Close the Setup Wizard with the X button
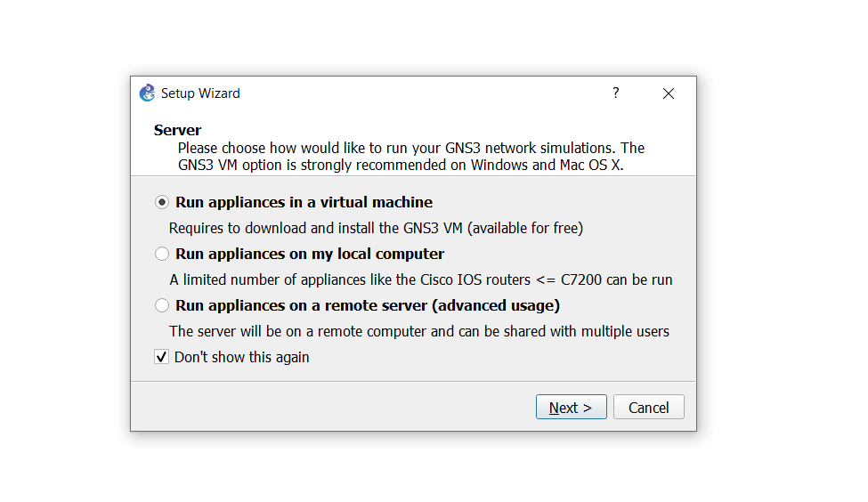868x502 pixels. (x=669, y=93)
